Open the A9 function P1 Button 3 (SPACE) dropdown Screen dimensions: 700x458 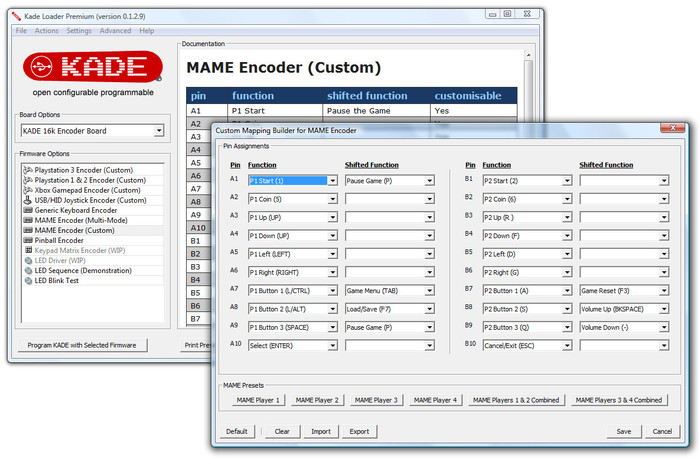(x=333, y=327)
